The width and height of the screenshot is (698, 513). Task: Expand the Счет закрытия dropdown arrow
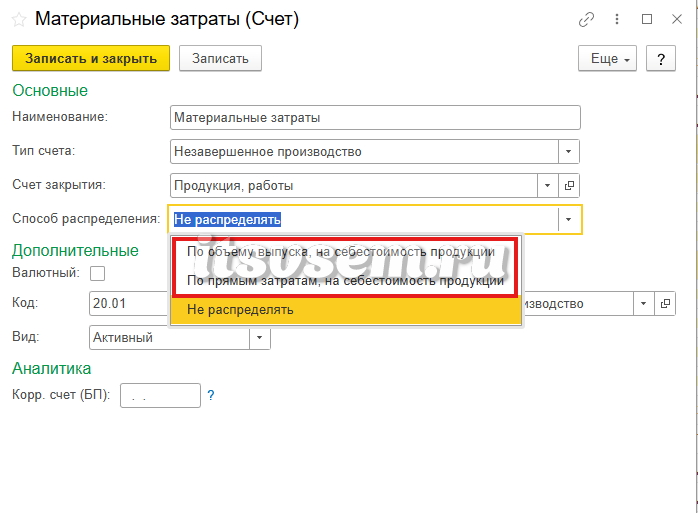(x=548, y=186)
